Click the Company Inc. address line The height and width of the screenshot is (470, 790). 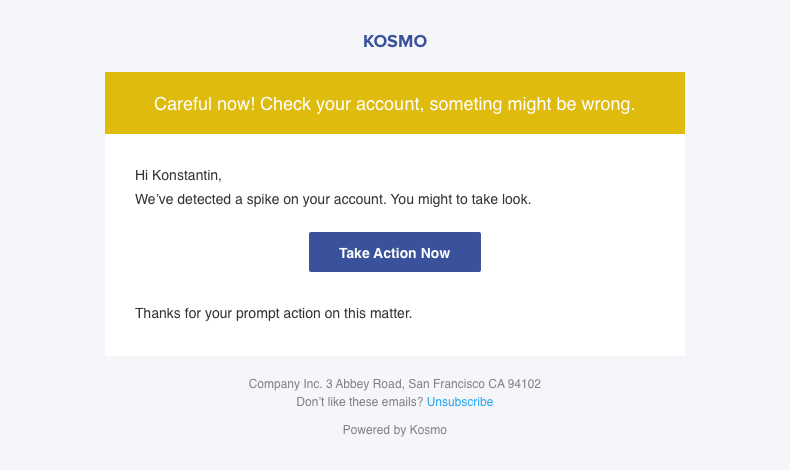coord(395,383)
